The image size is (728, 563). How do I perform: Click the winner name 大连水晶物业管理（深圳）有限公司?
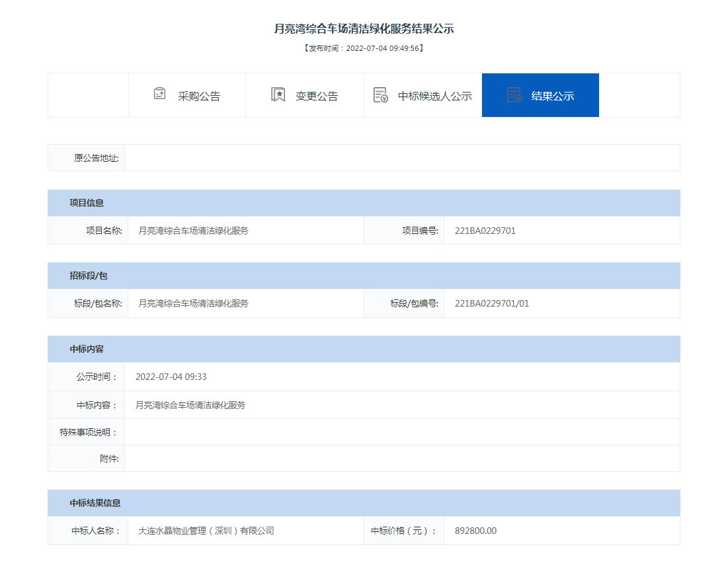coord(206,531)
